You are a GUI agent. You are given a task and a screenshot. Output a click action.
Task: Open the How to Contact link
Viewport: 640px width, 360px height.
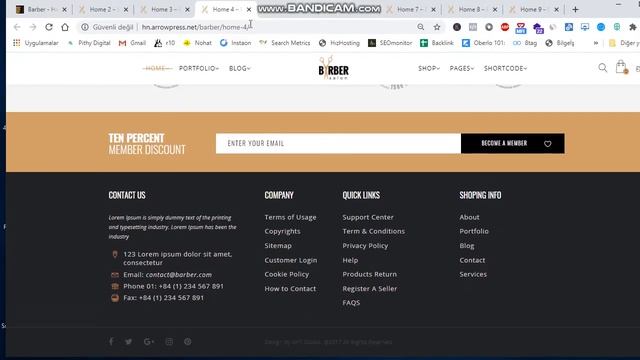click(x=290, y=289)
